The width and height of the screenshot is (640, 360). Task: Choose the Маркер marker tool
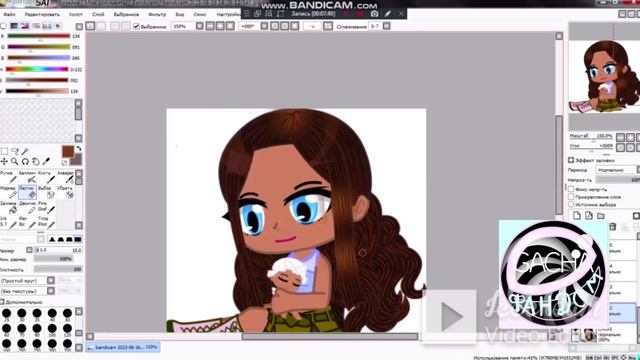pyautogui.click(x=9, y=192)
